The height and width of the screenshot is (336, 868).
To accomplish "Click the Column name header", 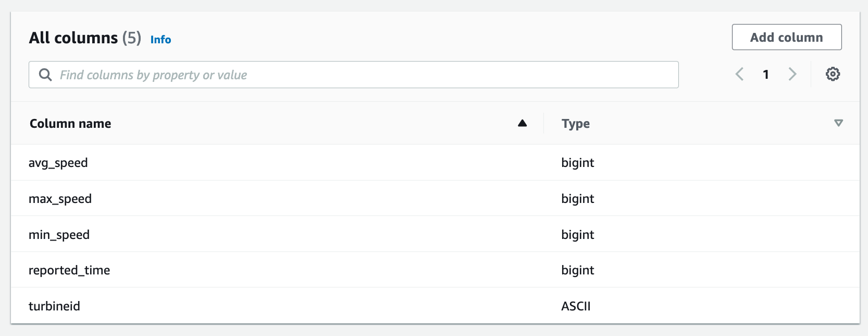I will pos(70,124).
